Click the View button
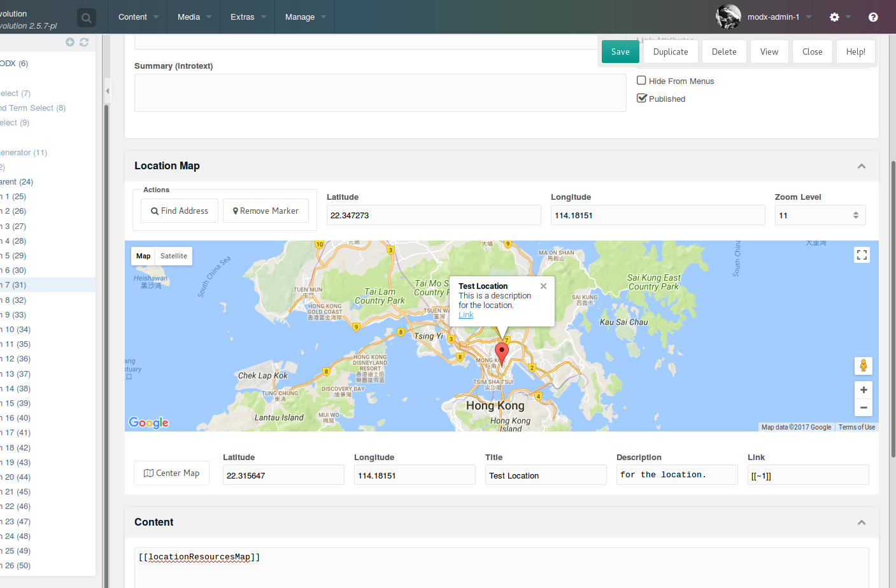896x588 pixels. pyautogui.click(x=769, y=52)
